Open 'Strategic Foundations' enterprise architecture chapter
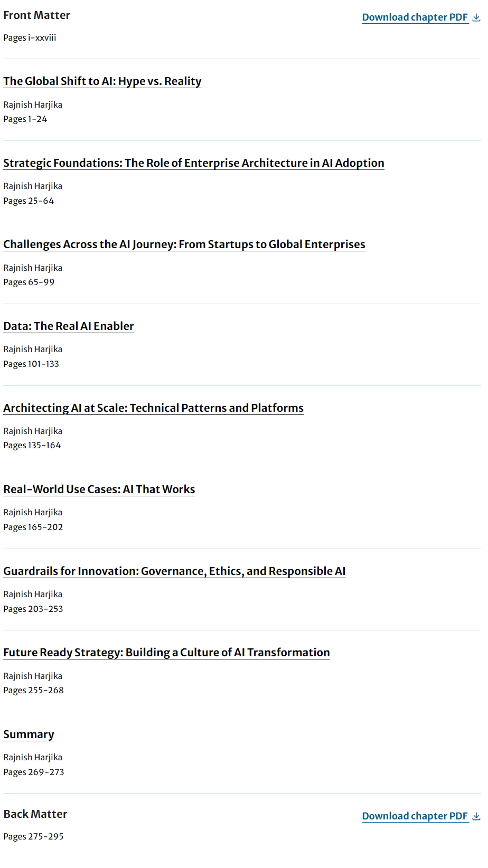This screenshot has width=488, height=868. [x=194, y=163]
